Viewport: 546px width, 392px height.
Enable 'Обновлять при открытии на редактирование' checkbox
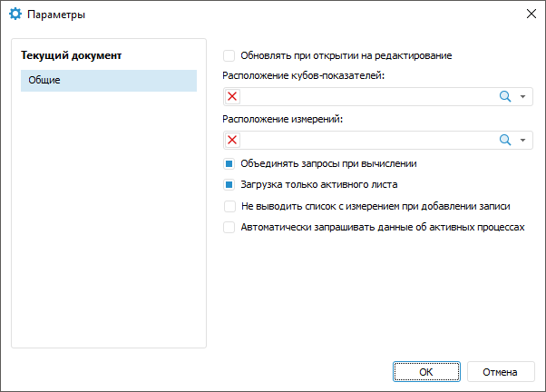[229, 55]
